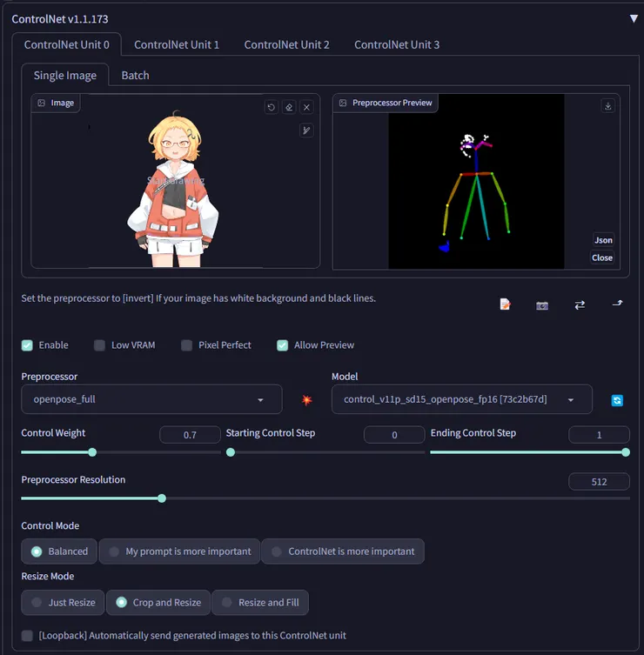
Task: Select the Batch tab
Action: coord(136,75)
